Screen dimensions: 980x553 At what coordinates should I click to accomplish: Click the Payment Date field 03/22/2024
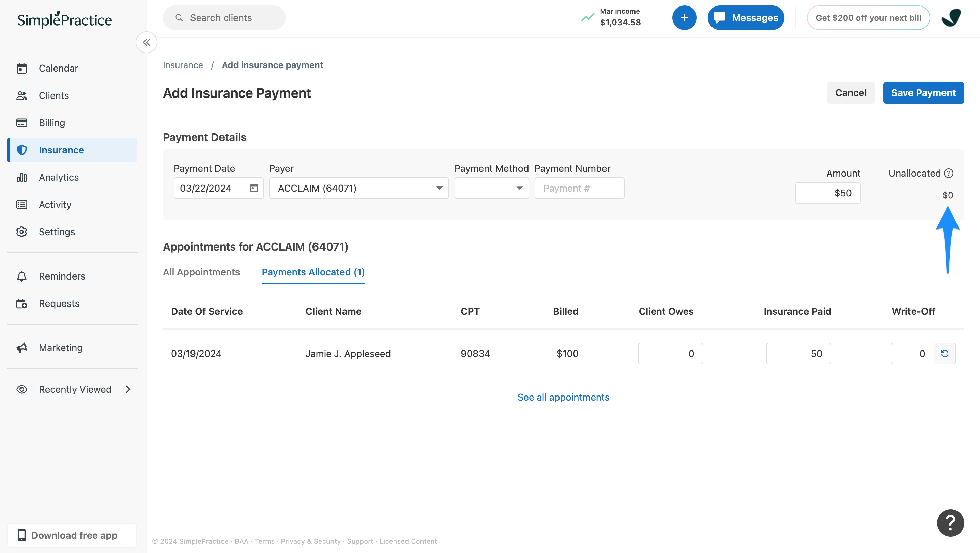click(218, 188)
